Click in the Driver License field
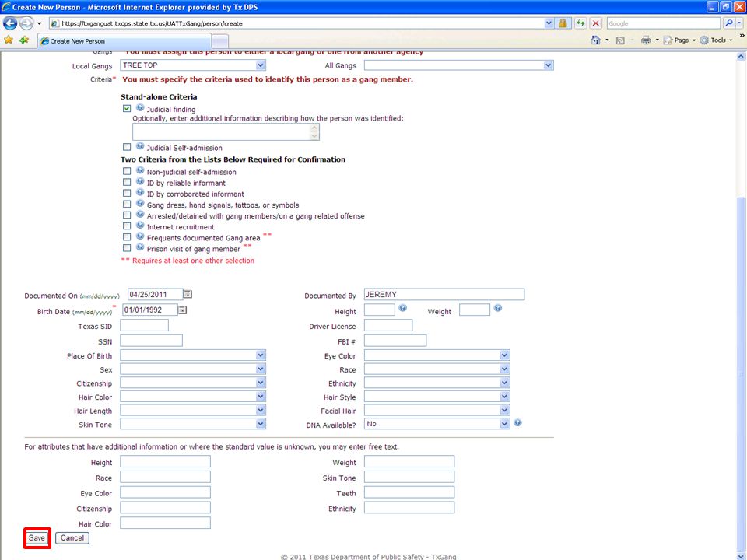 pos(388,325)
